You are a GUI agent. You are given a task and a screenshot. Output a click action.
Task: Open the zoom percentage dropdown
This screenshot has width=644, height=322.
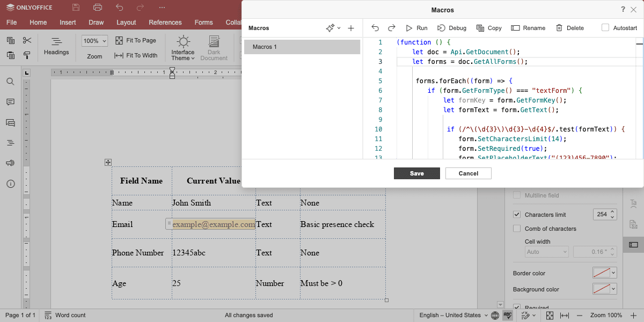click(95, 41)
